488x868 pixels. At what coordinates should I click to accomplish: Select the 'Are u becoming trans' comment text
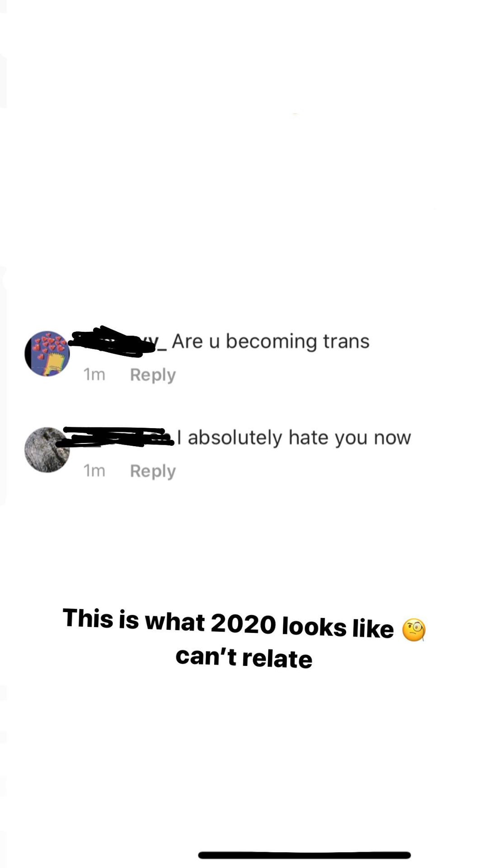tap(271, 341)
